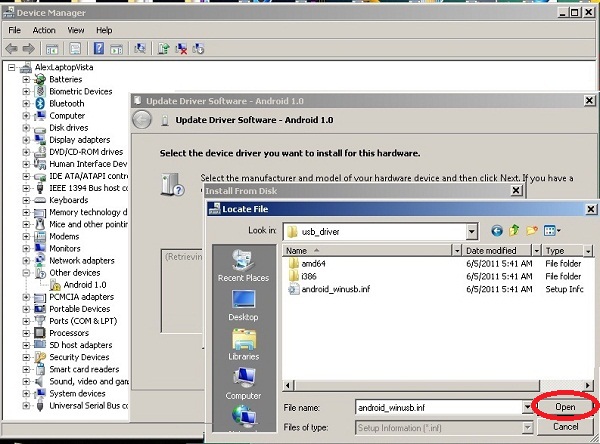Screen dimensions: 600x444
Task: Click the Cancel button in Locate File
Action: click(x=565, y=427)
